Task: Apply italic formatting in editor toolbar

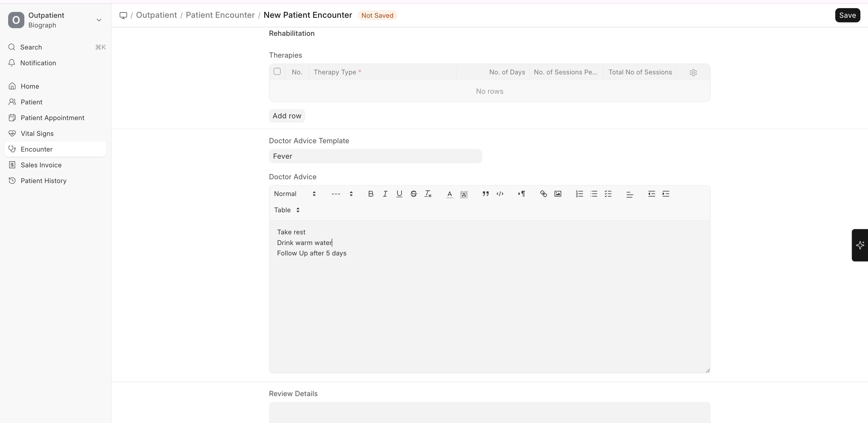Action: [385, 194]
